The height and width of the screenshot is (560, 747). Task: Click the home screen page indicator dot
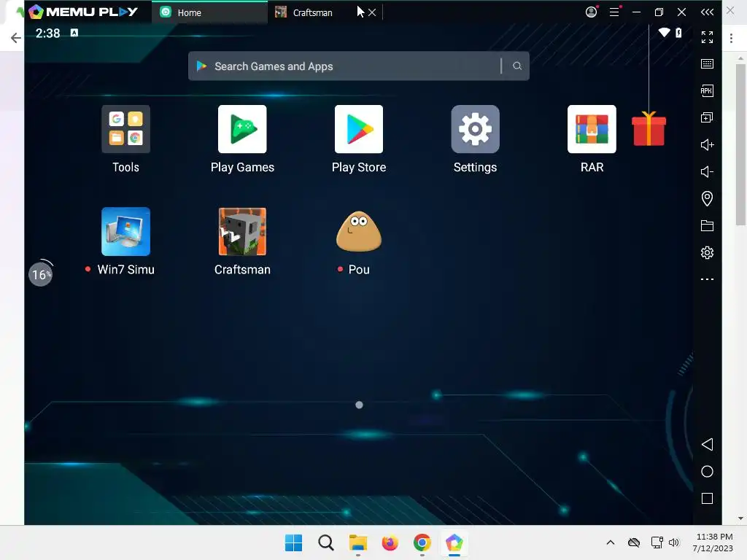point(359,405)
